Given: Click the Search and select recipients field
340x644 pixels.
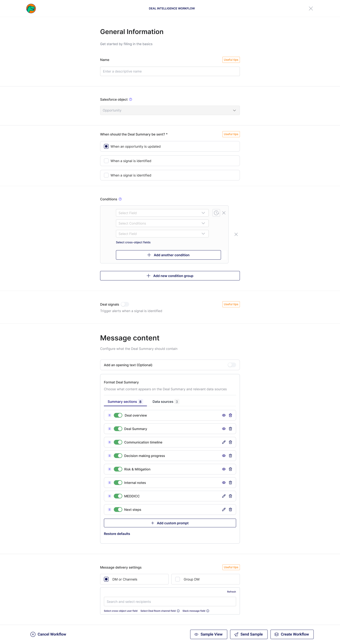Looking at the screenshot, I should pos(170,602).
